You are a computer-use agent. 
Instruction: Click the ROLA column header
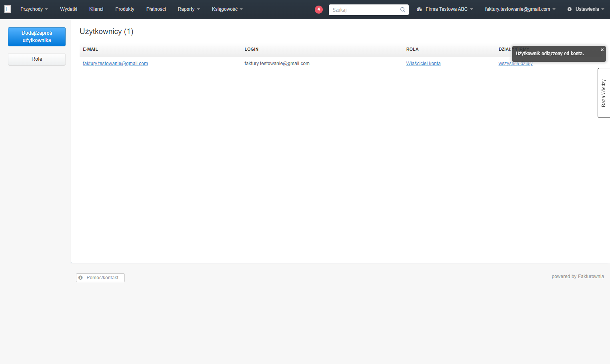[x=412, y=50]
